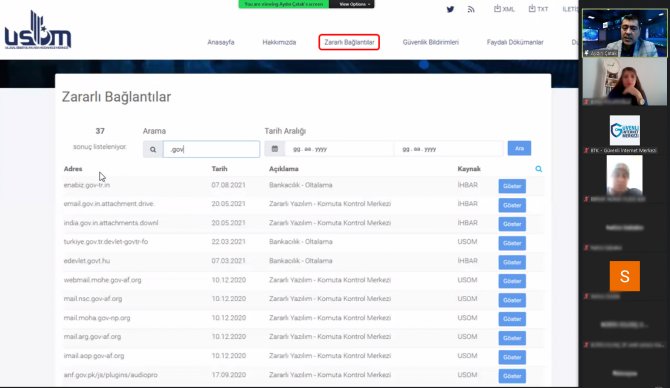Screen dimensions: 670x388
Task: Download the XML export
Action: click(x=504, y=9)
